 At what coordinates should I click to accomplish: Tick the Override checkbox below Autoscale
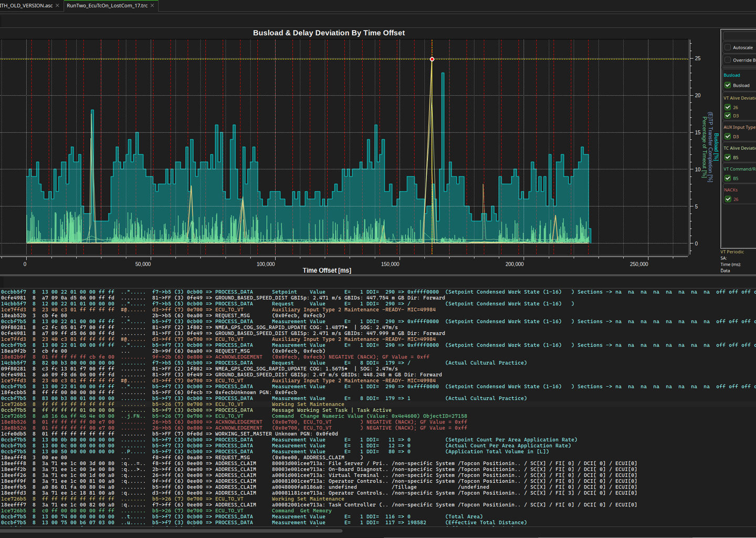point(728,60)
